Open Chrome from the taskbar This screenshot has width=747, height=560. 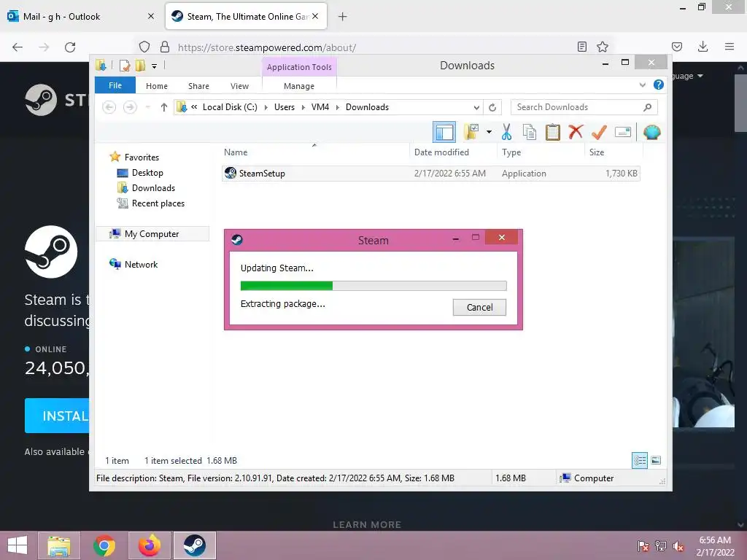[x=104, y=545]
